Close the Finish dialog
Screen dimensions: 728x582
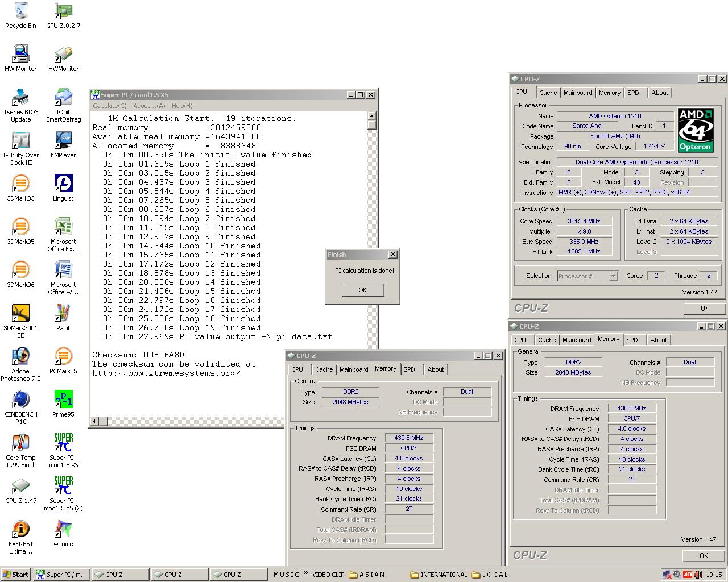point(392,255)
